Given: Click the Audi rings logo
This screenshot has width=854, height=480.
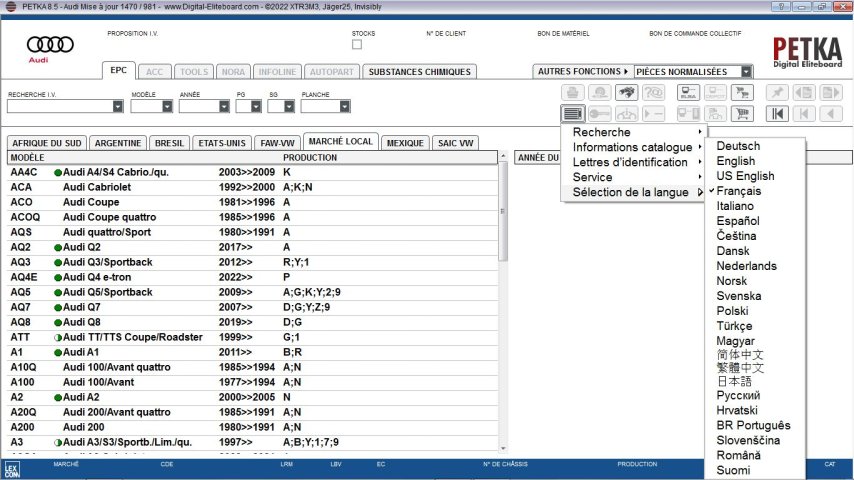Looking at the screenshot, I should tap(50, 45).
